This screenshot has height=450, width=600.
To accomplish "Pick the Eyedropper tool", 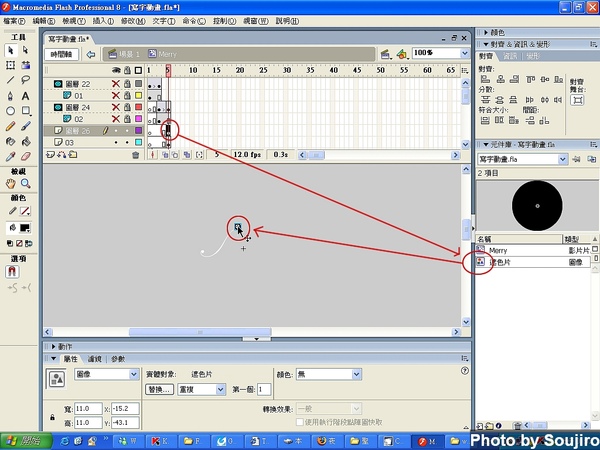I will 10,157.
